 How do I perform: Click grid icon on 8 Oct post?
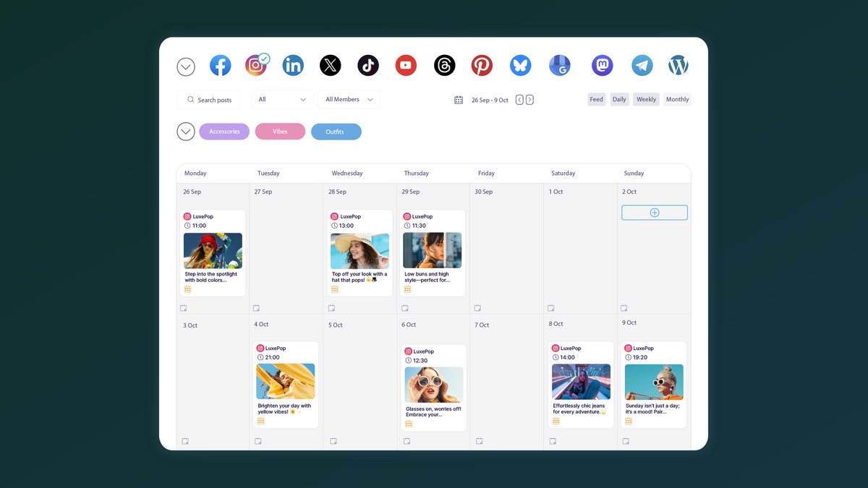tap(556, 421)
